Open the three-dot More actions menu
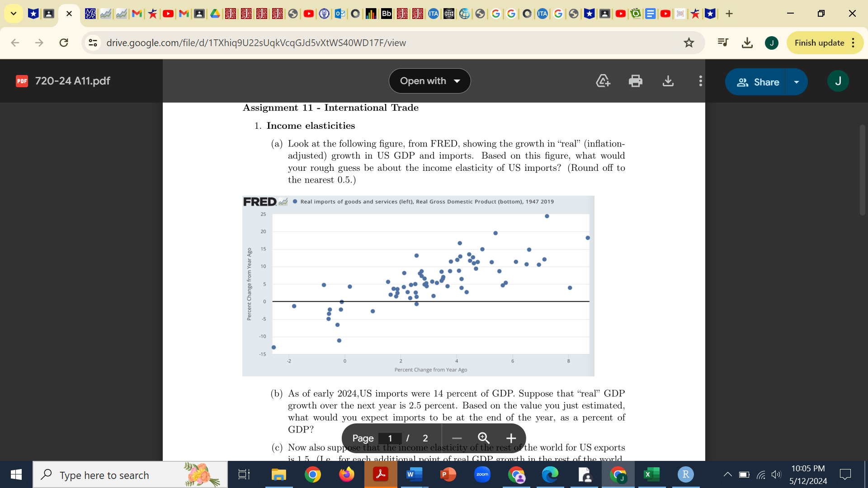The height and width of the screenshot is (488, 868). (x=700, y=81)
